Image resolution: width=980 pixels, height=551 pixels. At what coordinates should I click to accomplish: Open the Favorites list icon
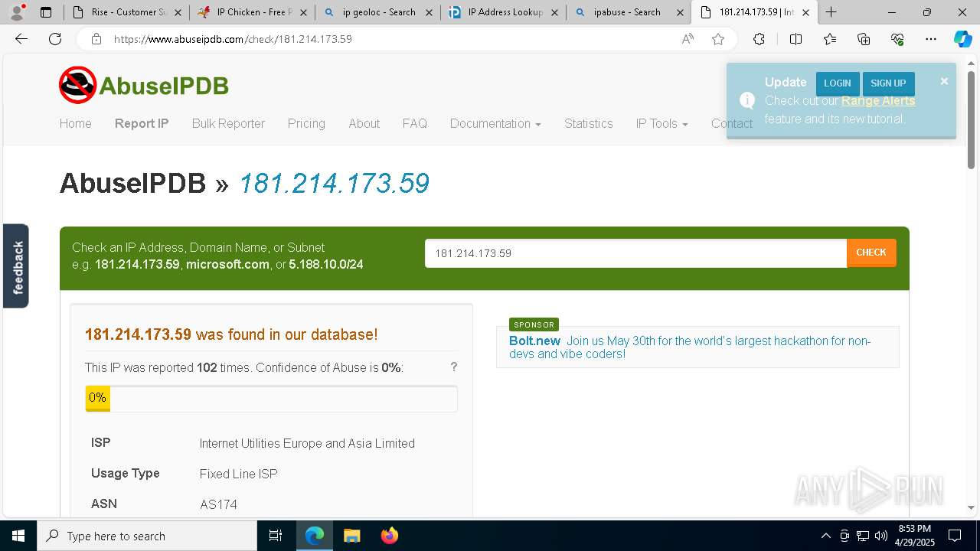coord(830,39)
